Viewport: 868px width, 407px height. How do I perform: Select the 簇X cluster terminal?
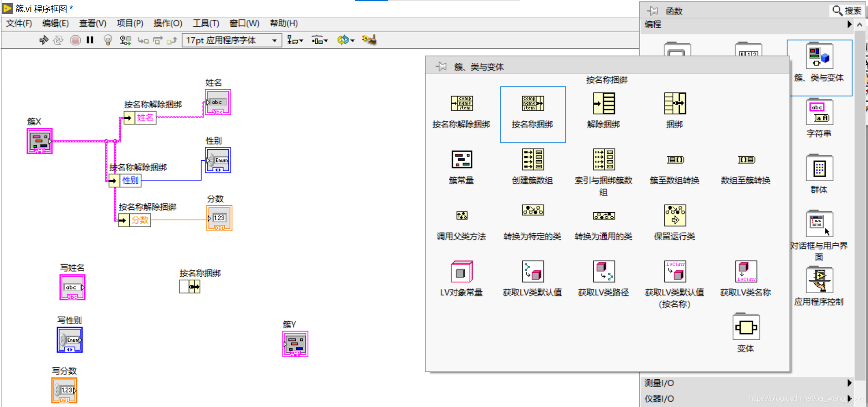point(40,141)
